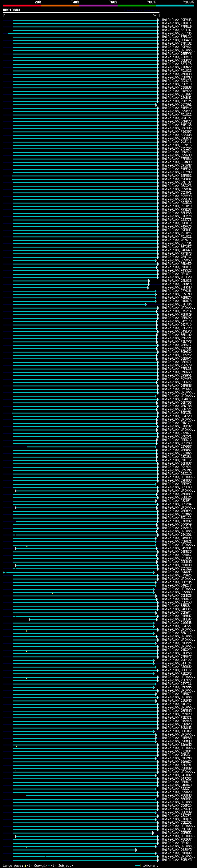This screenshot has height=868, width=197.
Task: Click label UniRef100_B7FKH3
Action: [177, 287]
